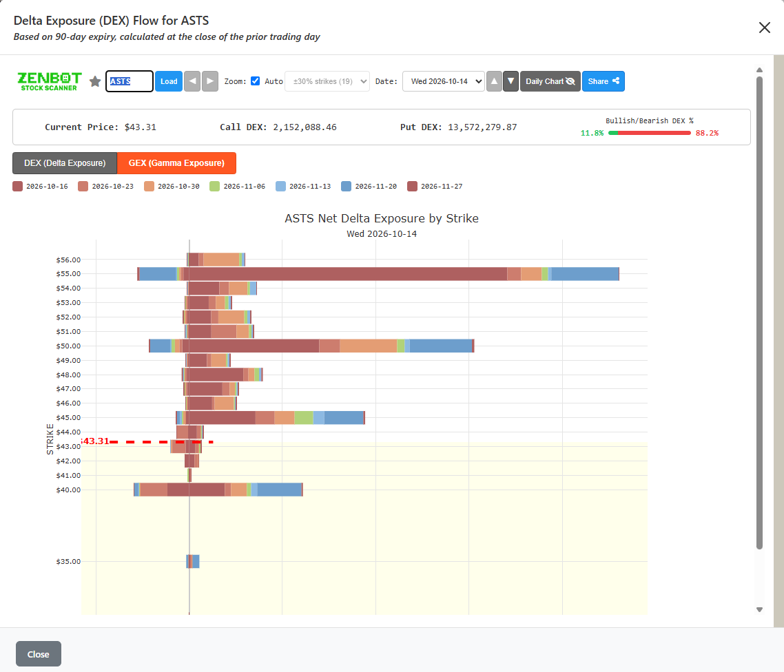The height and width of the screenshot is (672, 784).
Task: Click the $48.00 strike bar
Action: click(223, 375)
